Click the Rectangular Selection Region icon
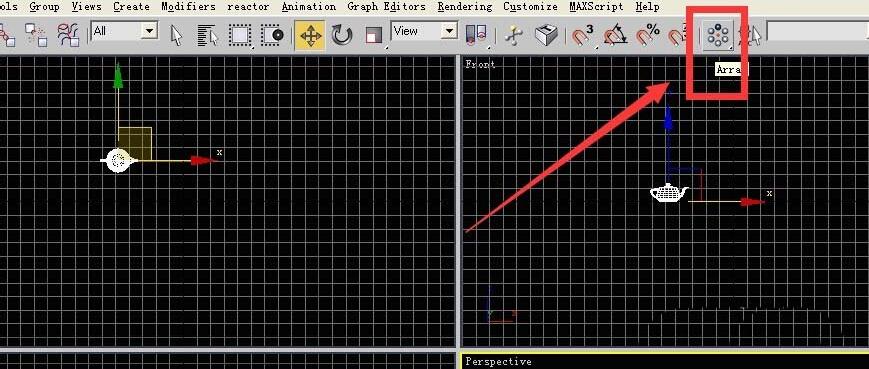Viewport: 869px width, 369px height. (x=241, y=36)
